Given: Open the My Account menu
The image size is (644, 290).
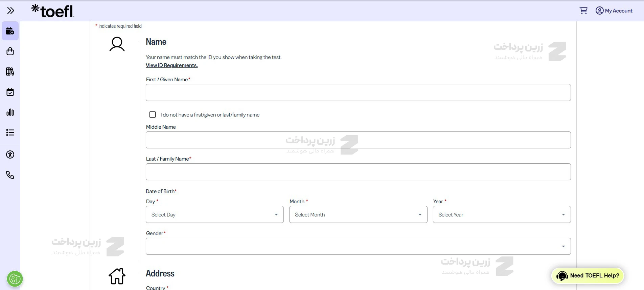Looking at the screenshot, I should coord(614,11).
